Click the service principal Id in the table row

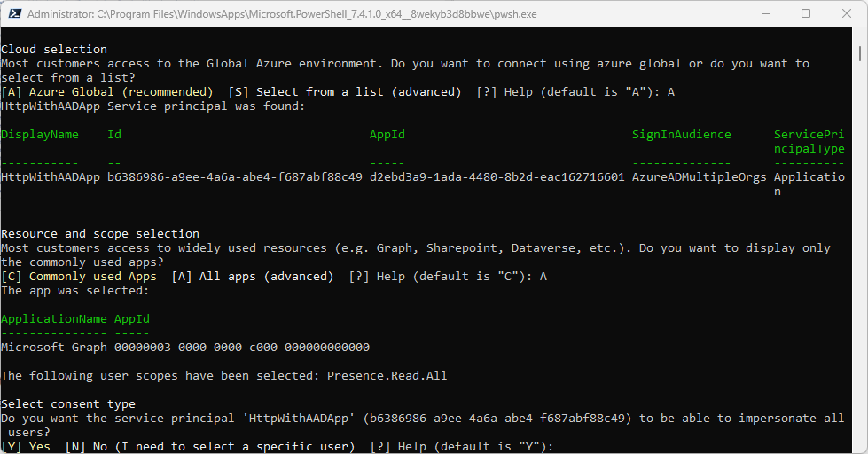coord(235,177)
